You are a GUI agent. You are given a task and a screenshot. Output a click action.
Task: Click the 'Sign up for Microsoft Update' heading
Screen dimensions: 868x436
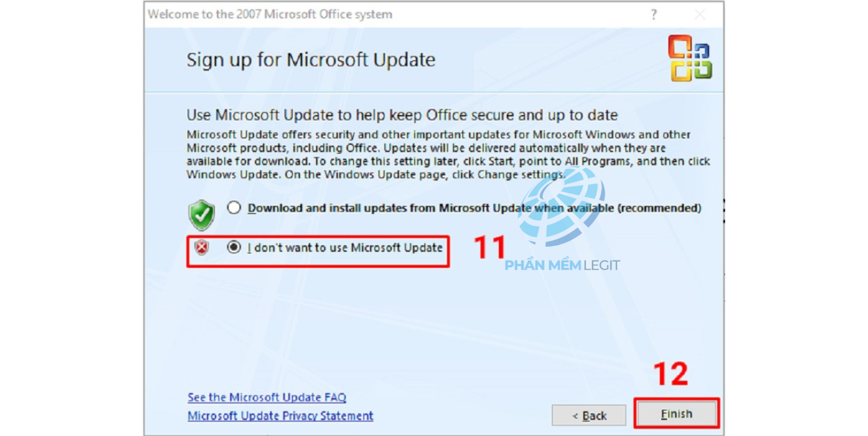[x=311, y=60]
